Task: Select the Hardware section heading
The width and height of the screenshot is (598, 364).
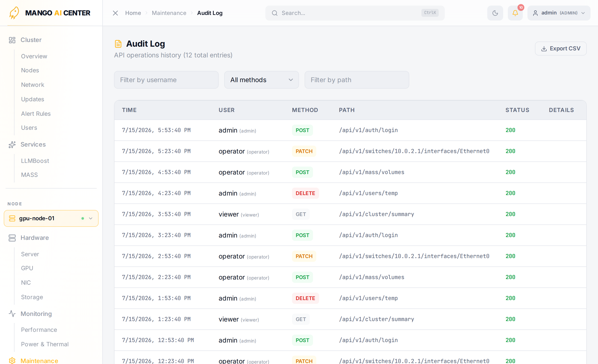Action: coord(35,238)
